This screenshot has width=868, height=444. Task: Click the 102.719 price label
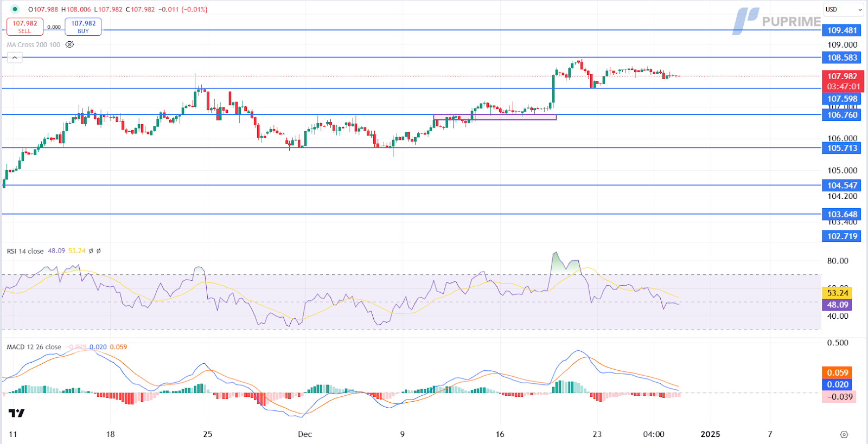pos(841,236)
